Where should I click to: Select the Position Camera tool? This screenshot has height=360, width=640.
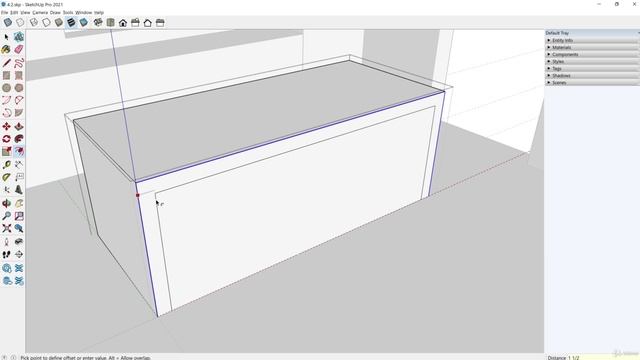click(x=7, y=242)
